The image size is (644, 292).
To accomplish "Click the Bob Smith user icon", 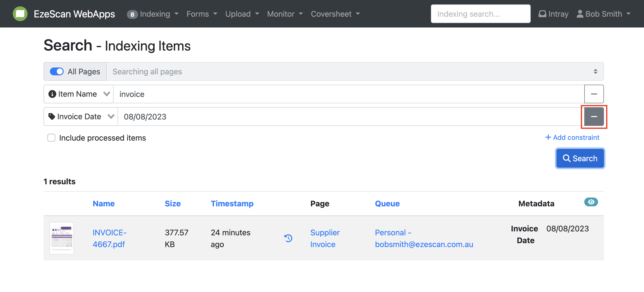I will pyautogui.click(x=580, y=14).
